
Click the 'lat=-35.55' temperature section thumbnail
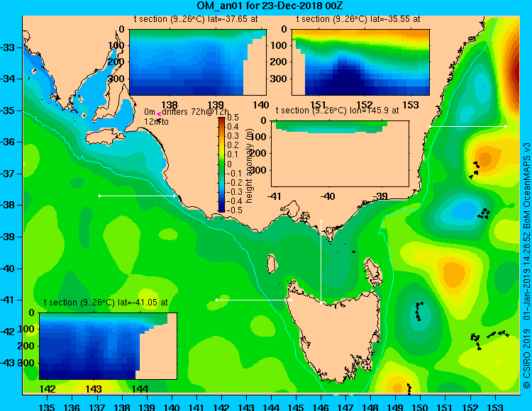point(360,62)
